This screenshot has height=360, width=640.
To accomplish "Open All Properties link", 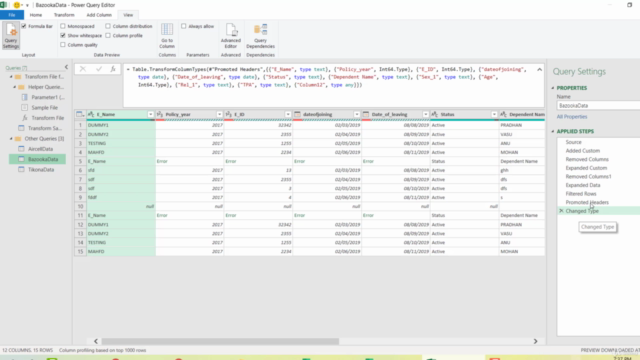I will tap(572, 117).
